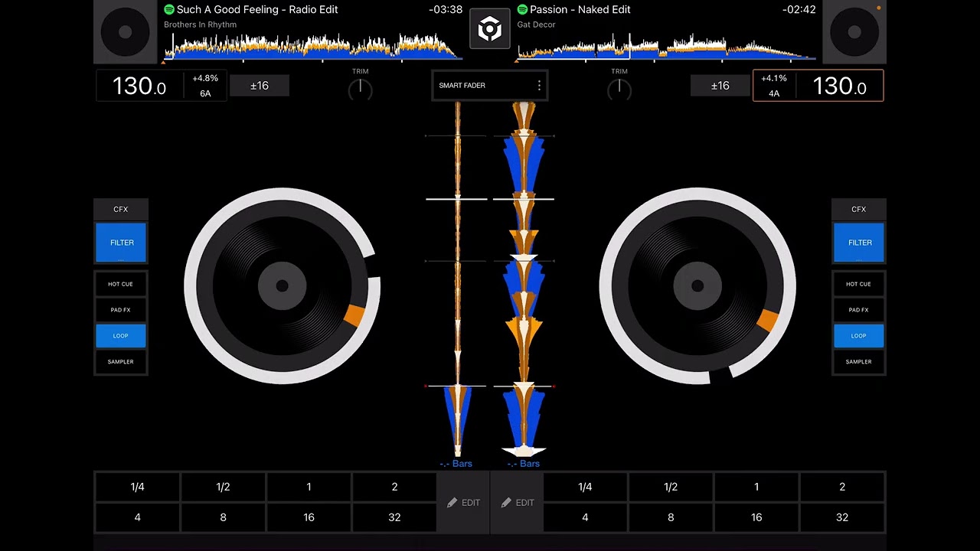Switch right deck to Hot Cue tab
Screen dimensions: 980x551
pos(858,284)
